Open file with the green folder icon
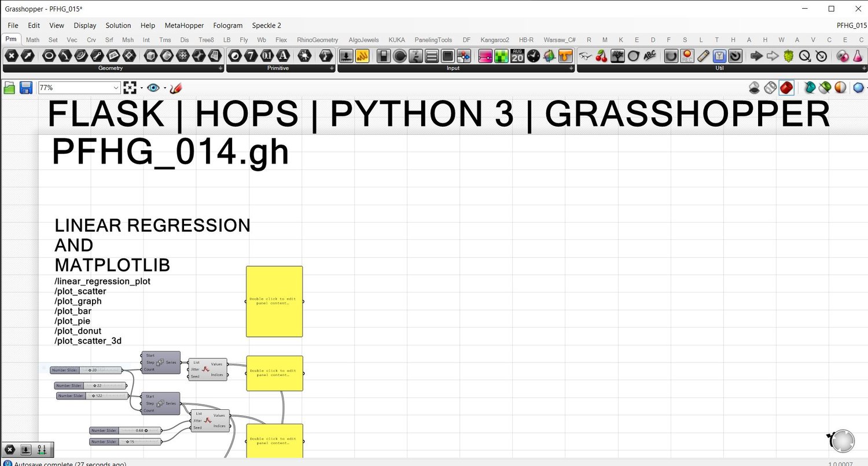The image size is (868, 466). [x=9, y=88]
